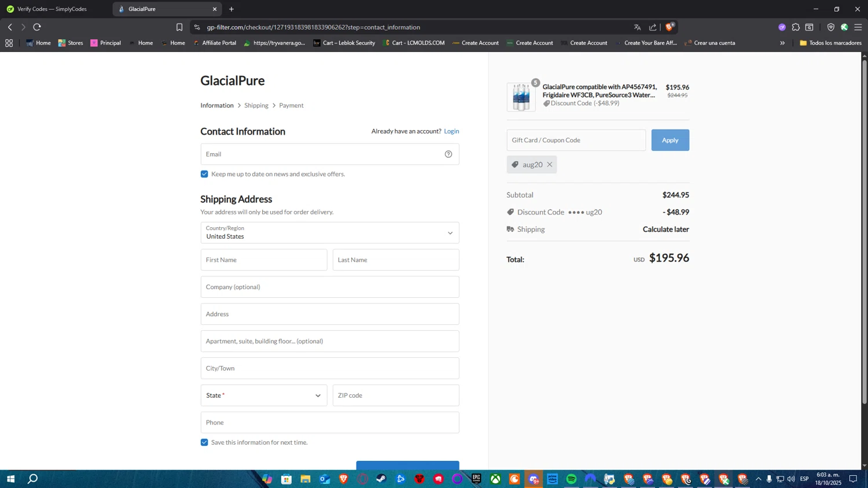Click the share page icon
This screenshot has height=488, width=868.
(653, 27)
